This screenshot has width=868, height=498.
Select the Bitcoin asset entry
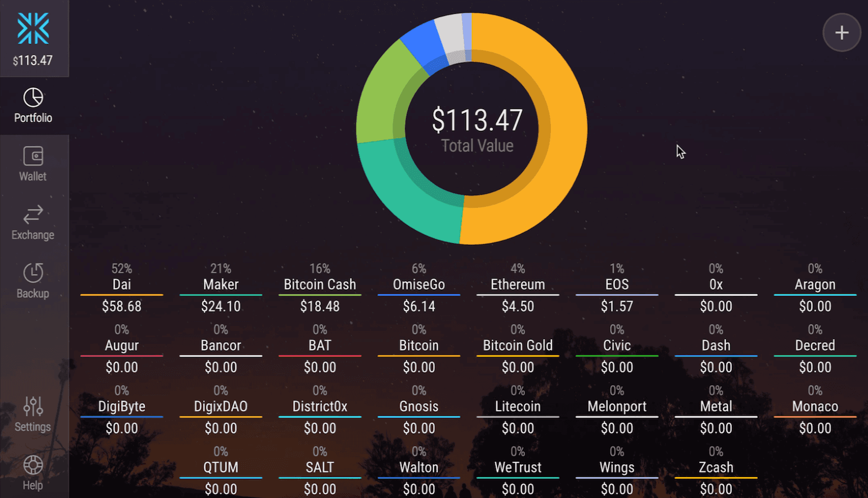coord(419,349)
